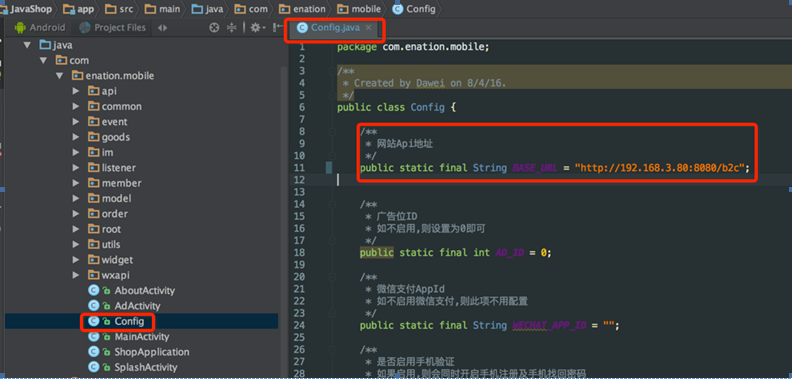Select MainActivity in the project tree
792x381 pixels.
142,337
